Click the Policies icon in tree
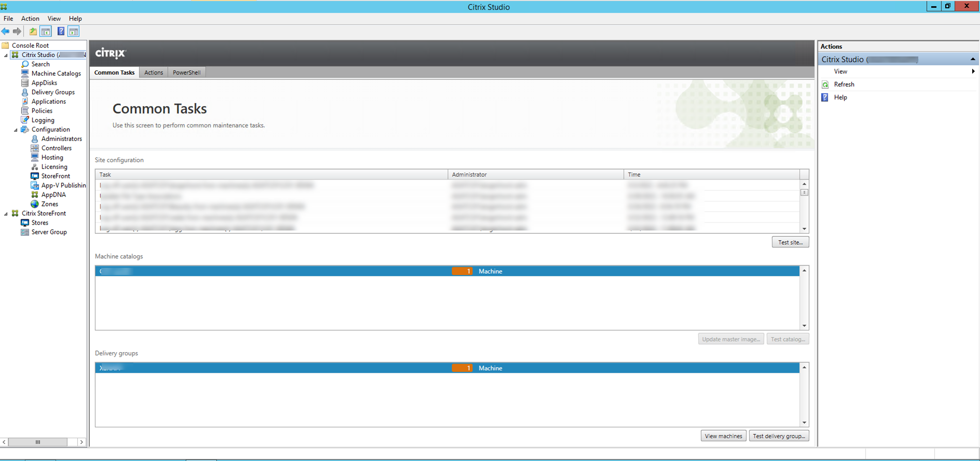This screenshot has width=980, height=461. [x=25, y=111]
